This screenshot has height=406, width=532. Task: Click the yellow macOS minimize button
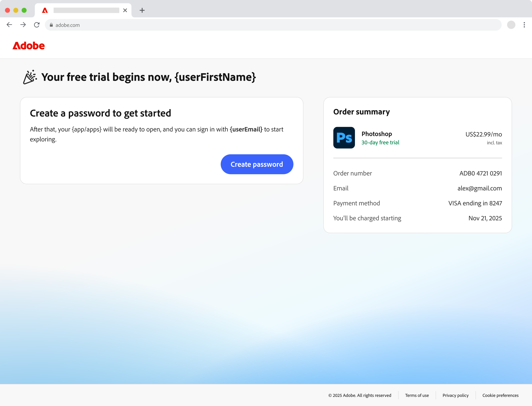point(16,10)
